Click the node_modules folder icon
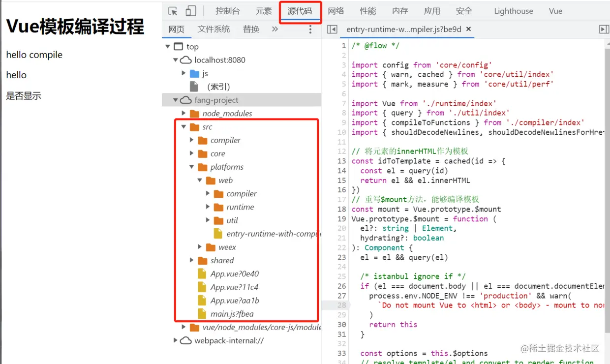Viewport: 610px width, 364px height. [x=194, y=113]
